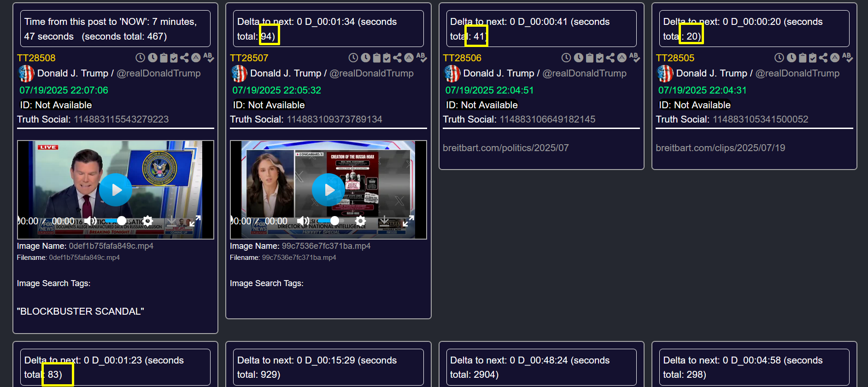Open post ID TT28508

coord(36,58)
